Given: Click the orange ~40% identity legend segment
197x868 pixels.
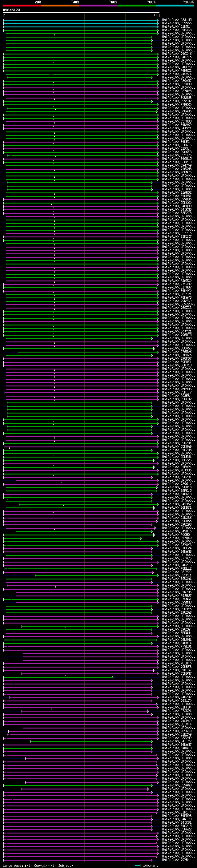Looking at the screenshot, I should point(61,6).
